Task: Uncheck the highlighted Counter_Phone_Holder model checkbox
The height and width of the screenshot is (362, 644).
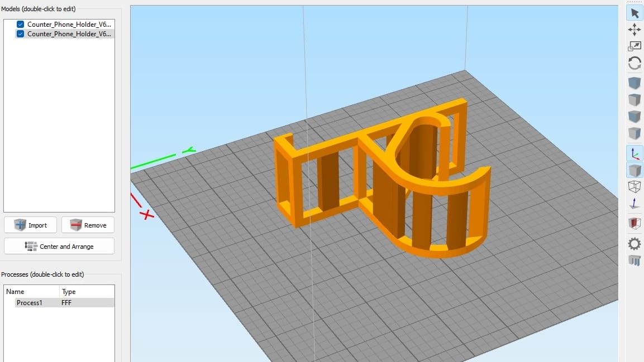Action: (x=20, y=34)
